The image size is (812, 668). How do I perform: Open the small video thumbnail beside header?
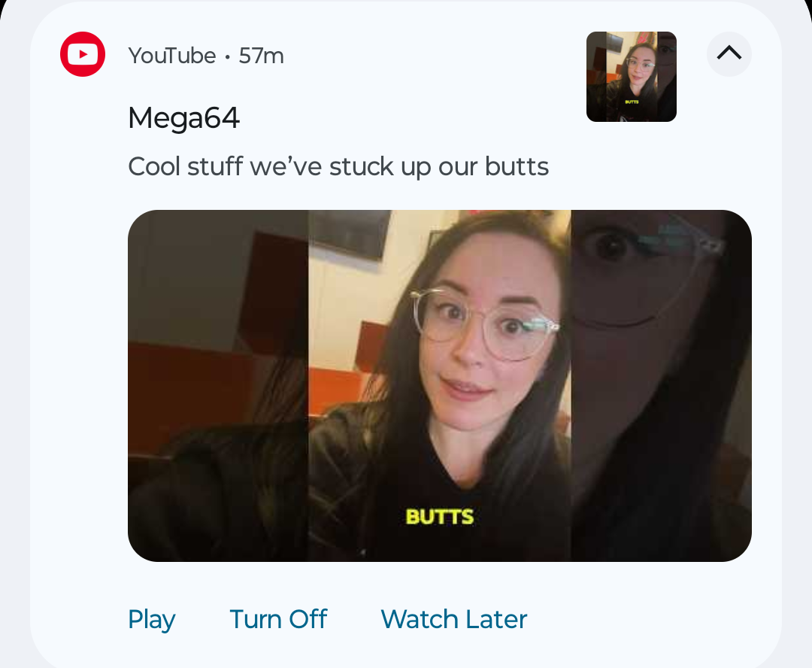pyautogui.click(x=632, y=77)
